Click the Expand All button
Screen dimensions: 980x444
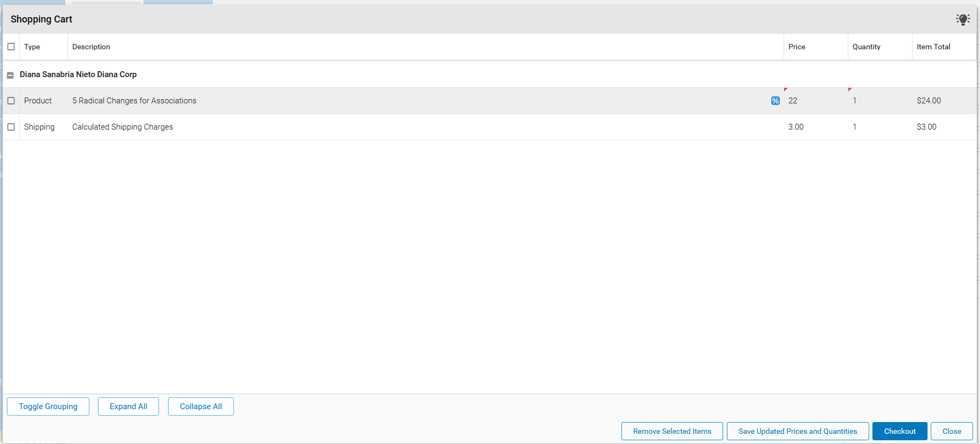tap(128, 407)
